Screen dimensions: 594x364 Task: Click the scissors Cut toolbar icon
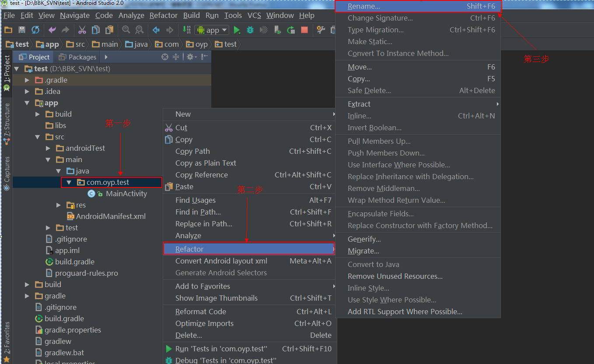point(82,30)
